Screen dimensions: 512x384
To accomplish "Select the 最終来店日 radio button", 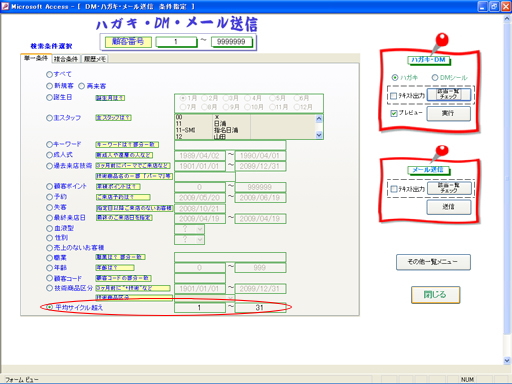I will [x=49, y=218].
